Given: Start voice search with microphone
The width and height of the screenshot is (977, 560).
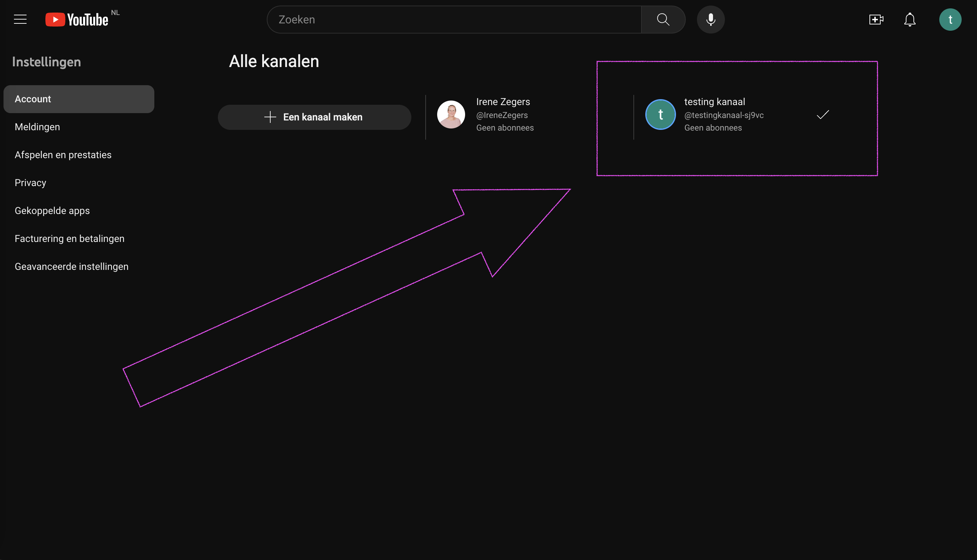Looking at the screenshot, I should (x=711, y=19).
